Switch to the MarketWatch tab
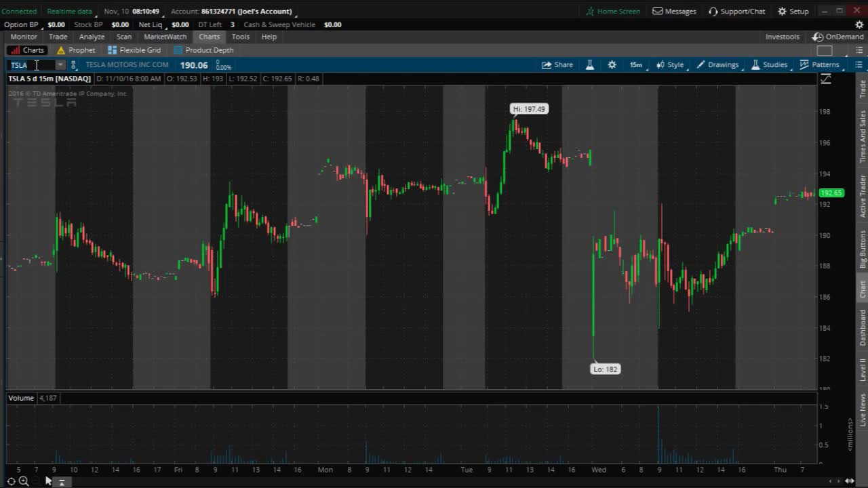The height and width of the screenshot is (488, 868). click(x=165, y=37)
